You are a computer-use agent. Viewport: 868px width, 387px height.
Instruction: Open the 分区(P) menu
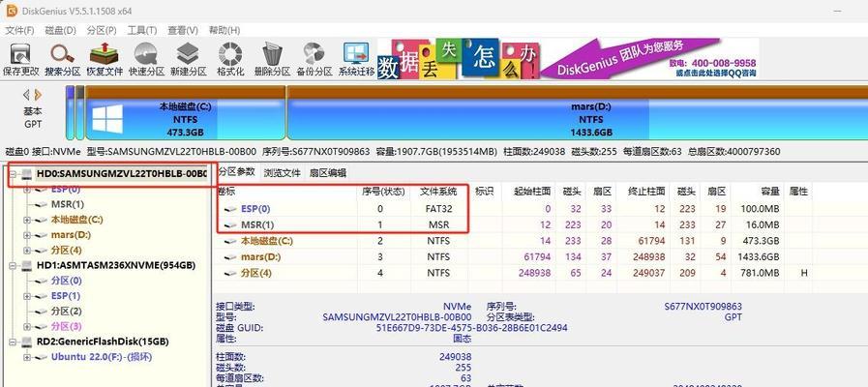point(102,30)
